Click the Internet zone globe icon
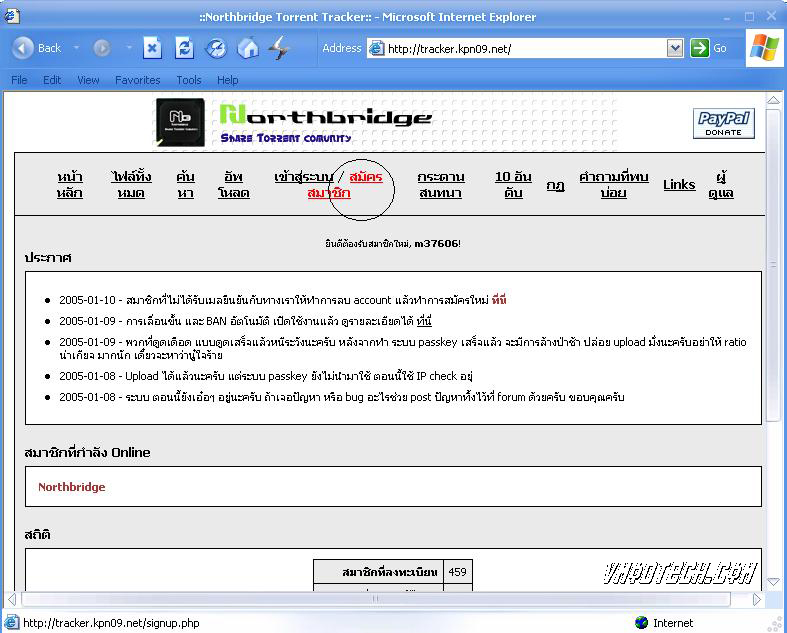The height and width of the screenshot is (633, 787). [641, 622]
